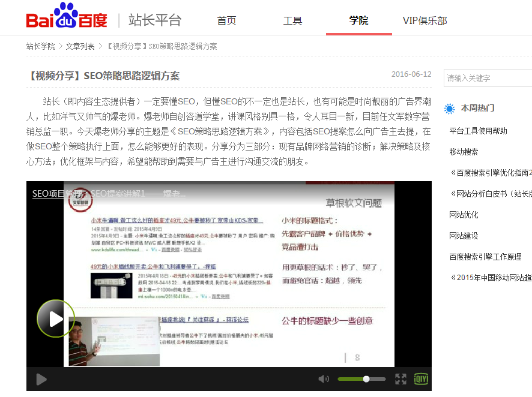
Task: Click the video title link at top of player
Action: point(109,194)
